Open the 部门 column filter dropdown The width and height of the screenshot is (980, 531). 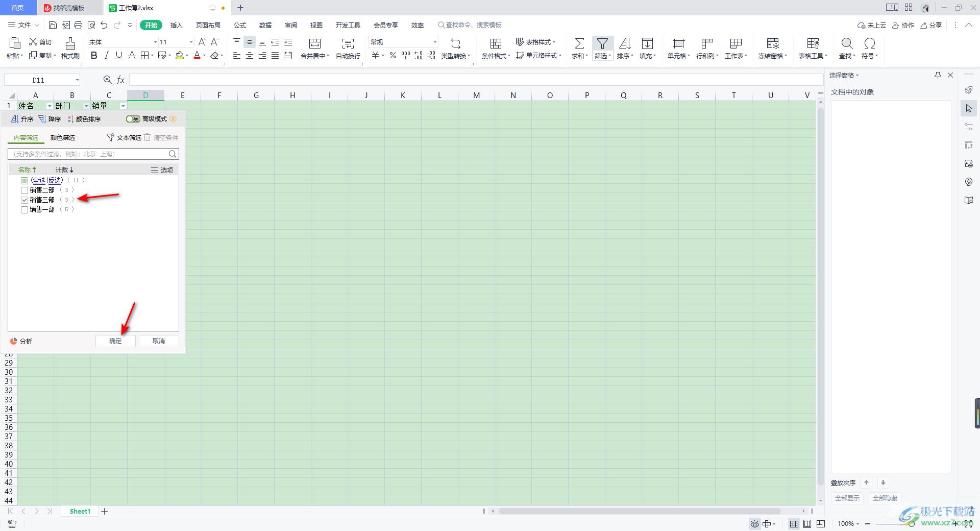[86, 106]
